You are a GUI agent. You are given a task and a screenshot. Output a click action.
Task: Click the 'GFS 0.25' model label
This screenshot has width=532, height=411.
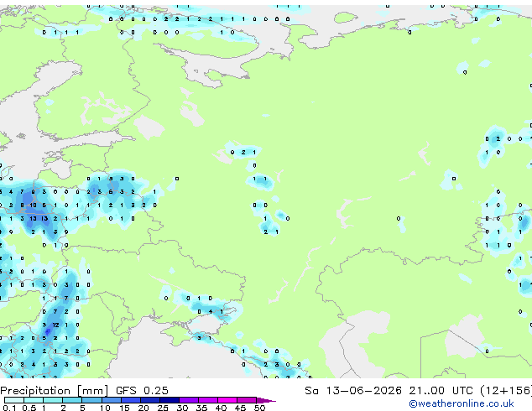[142, 391]
